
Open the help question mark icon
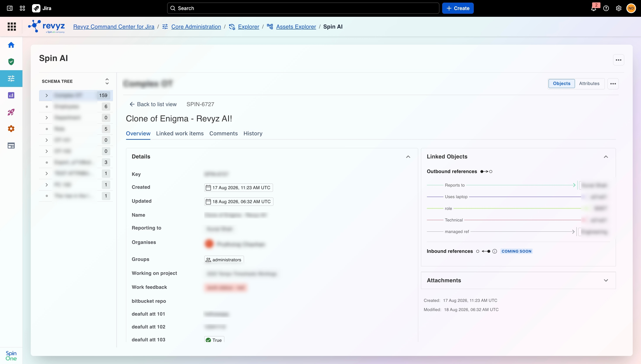(606, 8)
